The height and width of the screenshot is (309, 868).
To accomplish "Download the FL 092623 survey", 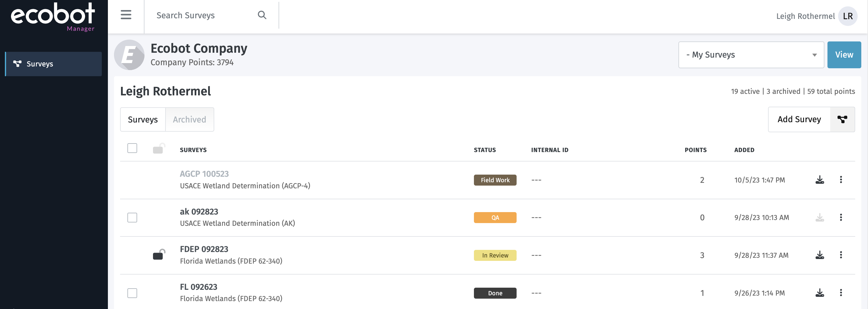I will tap(820, 293).
